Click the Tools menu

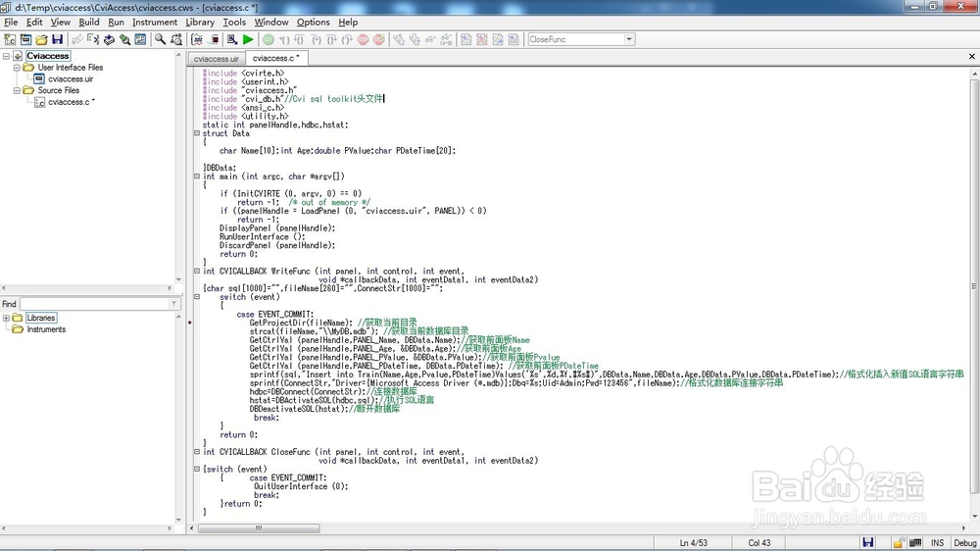[x=234, y=22]
